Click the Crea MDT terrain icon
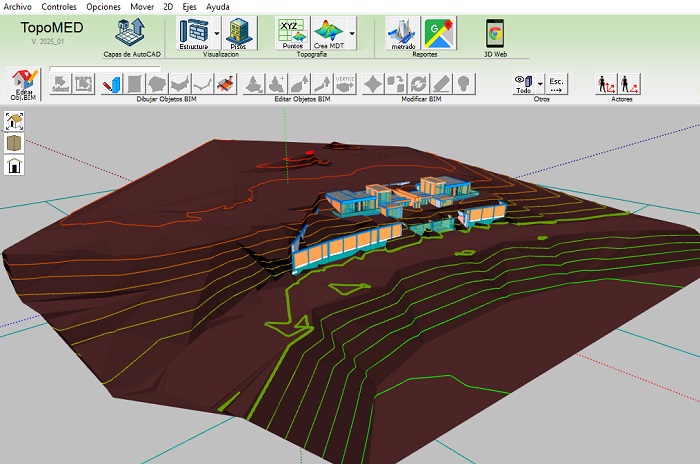Image resolution: width=700 pixels, height=464 pixels. click(x=328, y=33)
